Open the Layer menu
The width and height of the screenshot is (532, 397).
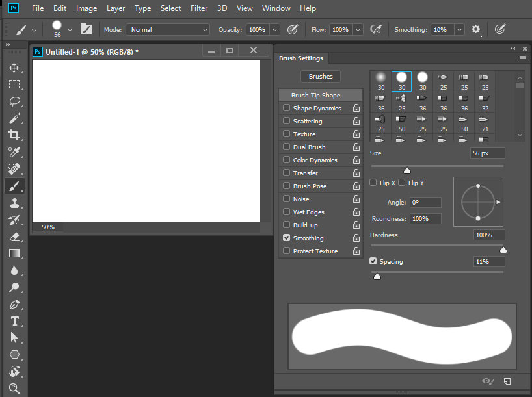coord(116,8)
